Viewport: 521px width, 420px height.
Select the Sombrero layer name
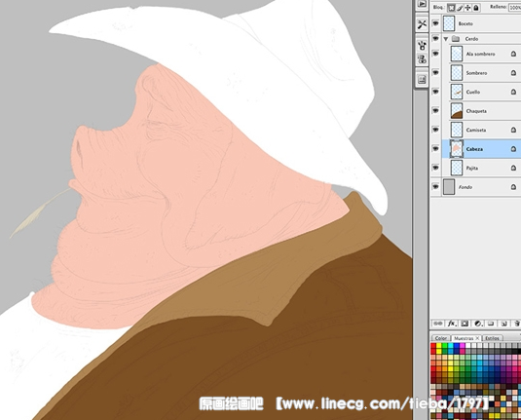pyautogui.click(x=476, y=73)
